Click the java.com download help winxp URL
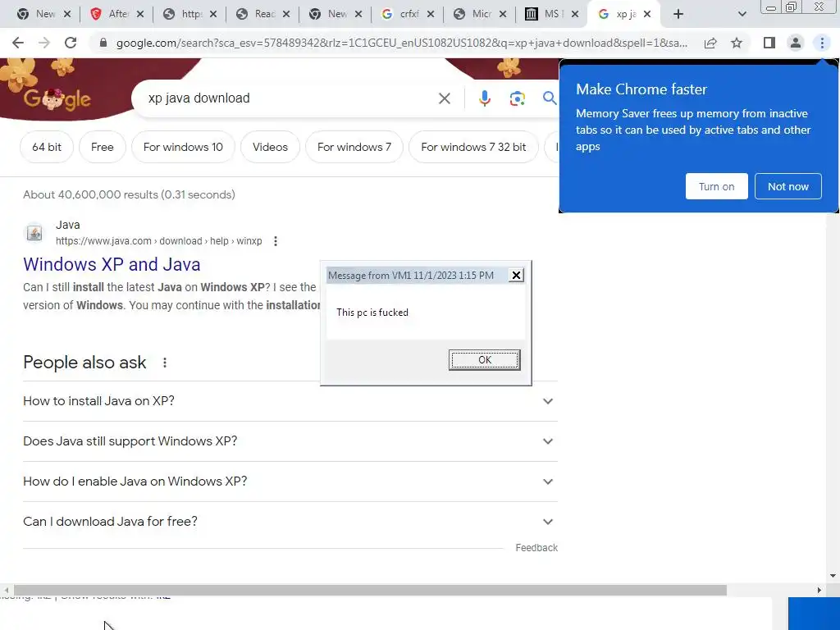The image size is (840, 630). tap(158, 241)
